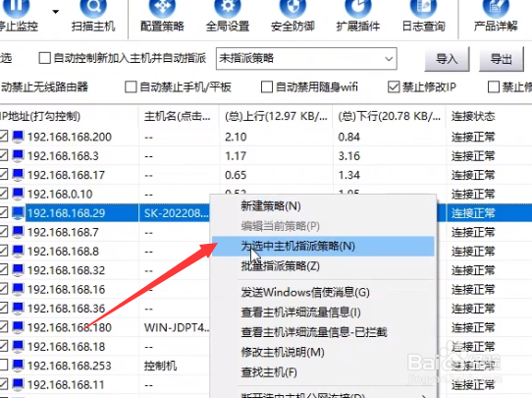Sort by IP地址(打勾控制) column header
Image resolution: width=532 pixels, height=398 pixels.
(69, 117)
